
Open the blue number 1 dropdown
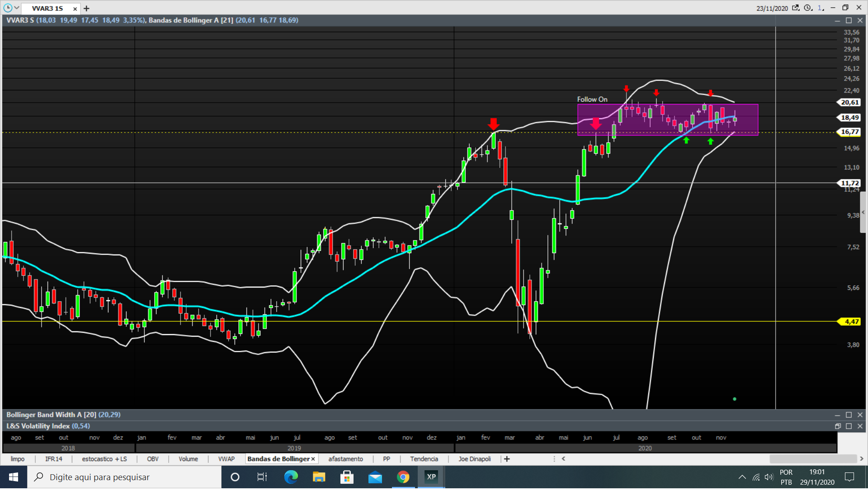(x=821, y=8)
